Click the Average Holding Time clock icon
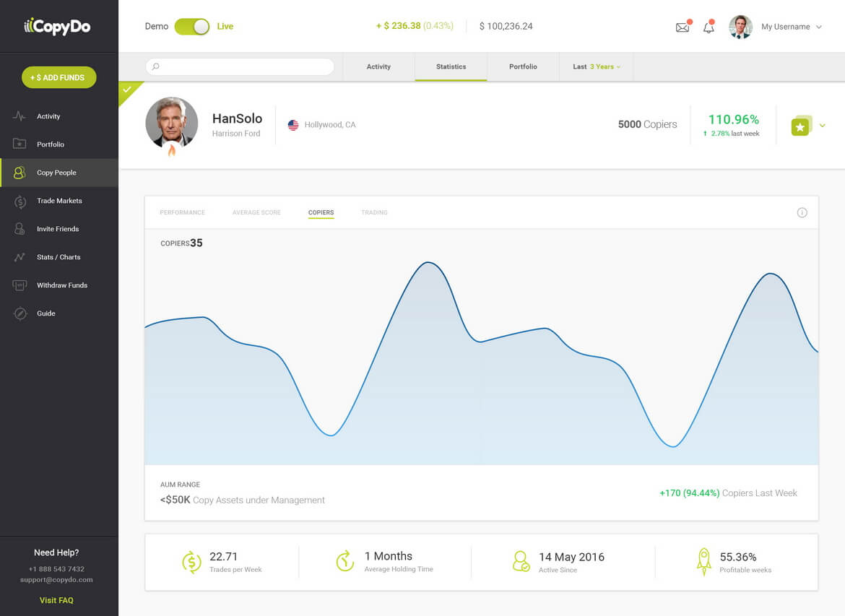Viewport: 845px width, 616px height. (x=345, y=561)
